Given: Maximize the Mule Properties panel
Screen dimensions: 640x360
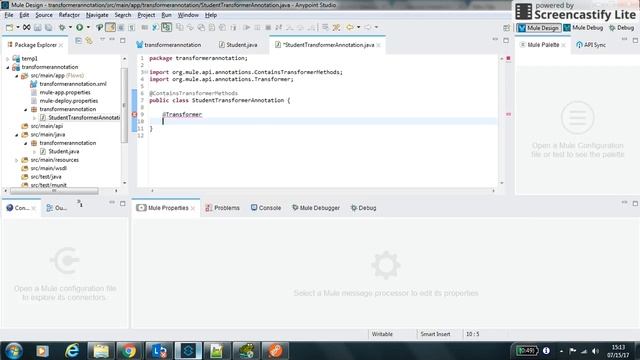Looking at the screenshot, I should click(635, 203).
